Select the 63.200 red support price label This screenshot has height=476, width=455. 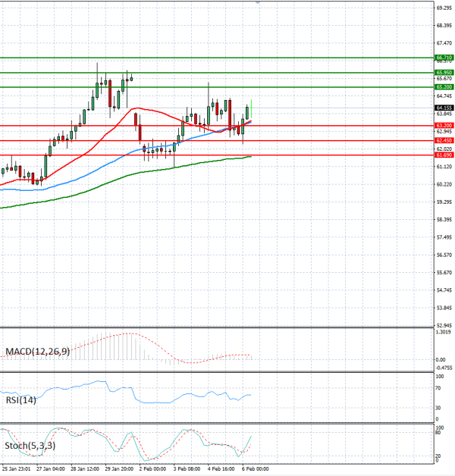coord(444,125)
